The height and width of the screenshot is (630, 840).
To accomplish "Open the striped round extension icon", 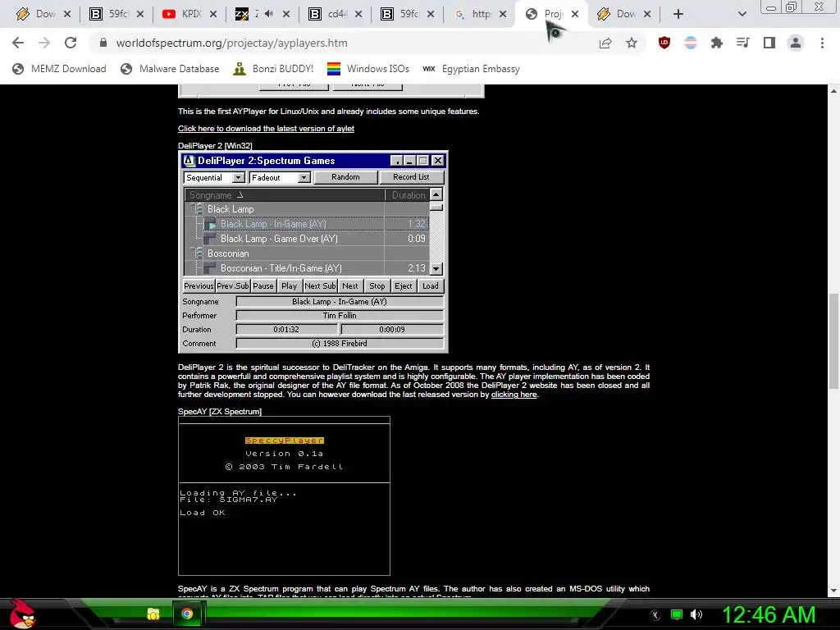I will click(691, 43).
